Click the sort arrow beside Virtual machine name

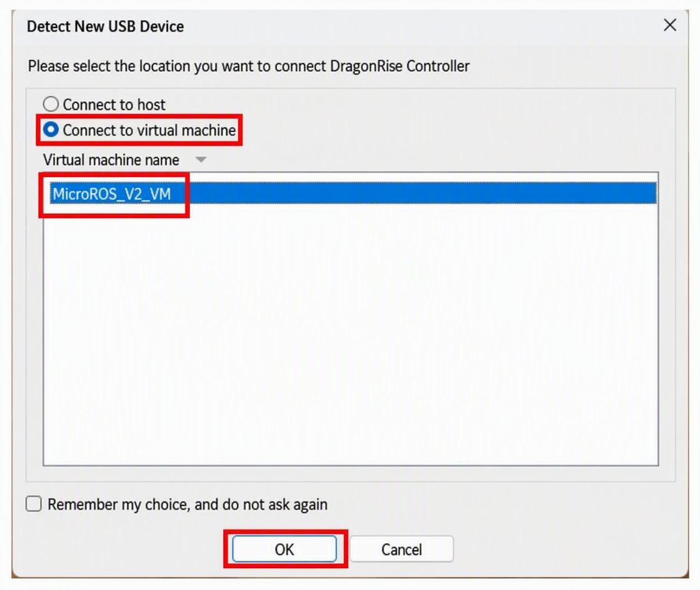click(x=201, y=160)
